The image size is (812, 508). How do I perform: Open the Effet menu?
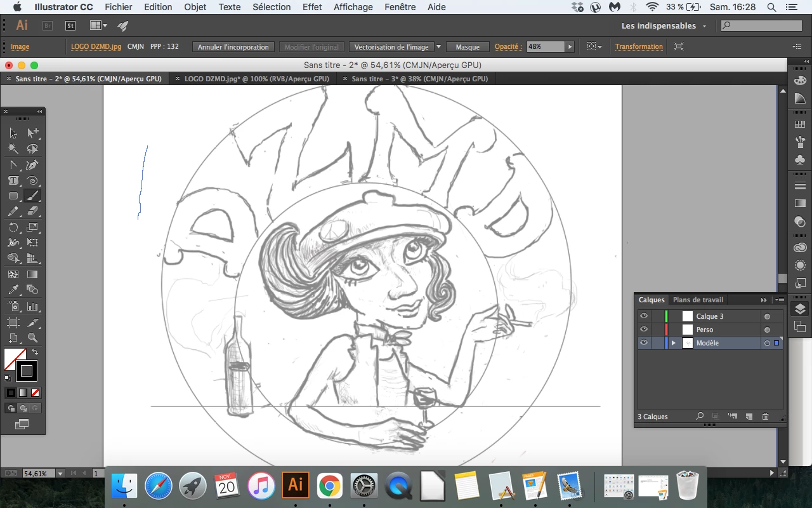[312, 7]
